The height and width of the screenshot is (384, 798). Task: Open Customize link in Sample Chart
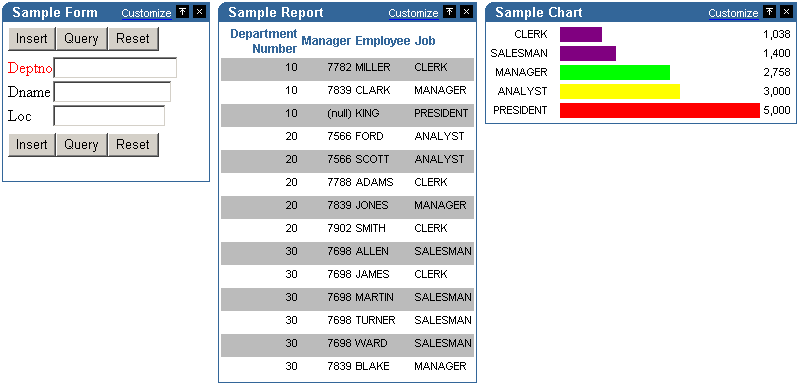733,13
